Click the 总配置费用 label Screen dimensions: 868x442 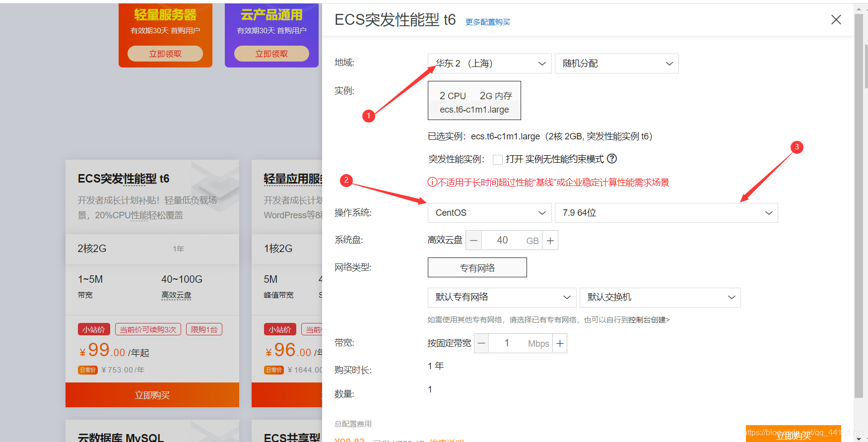coord(353,424)
